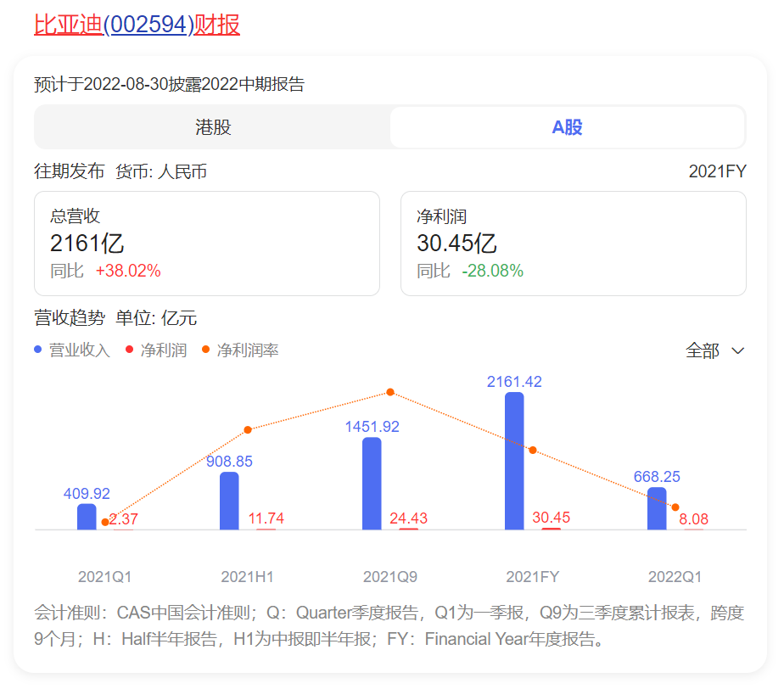Screen dimensions: 784x689
Task: Click the 24.43 net profit label
Action: point(408,518)
